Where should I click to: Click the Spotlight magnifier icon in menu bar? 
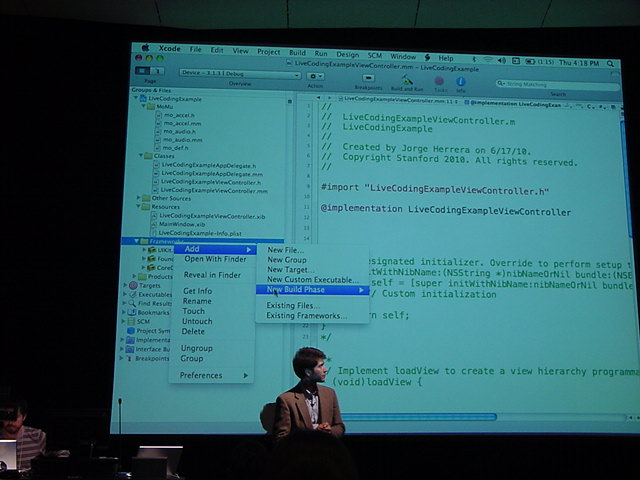pyautogui.click(x=610, y=64)
